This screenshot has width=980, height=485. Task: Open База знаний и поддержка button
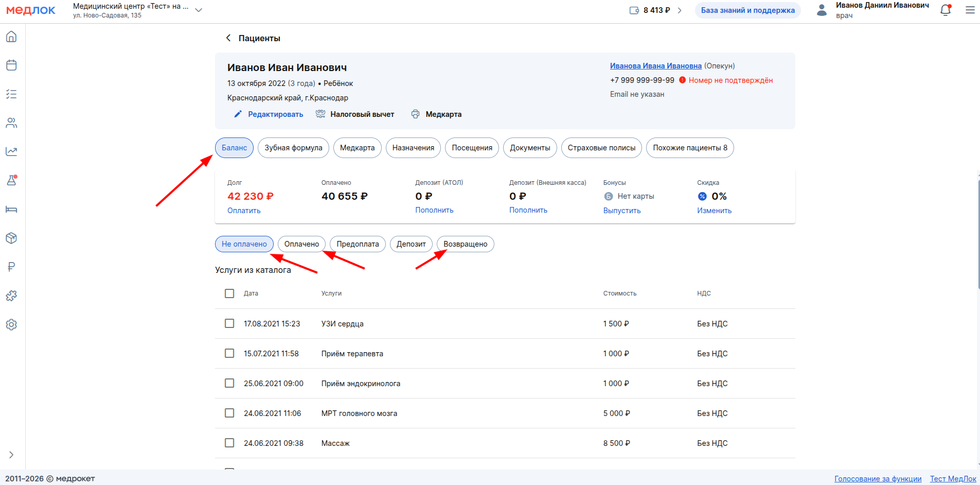tap(747, 10)
